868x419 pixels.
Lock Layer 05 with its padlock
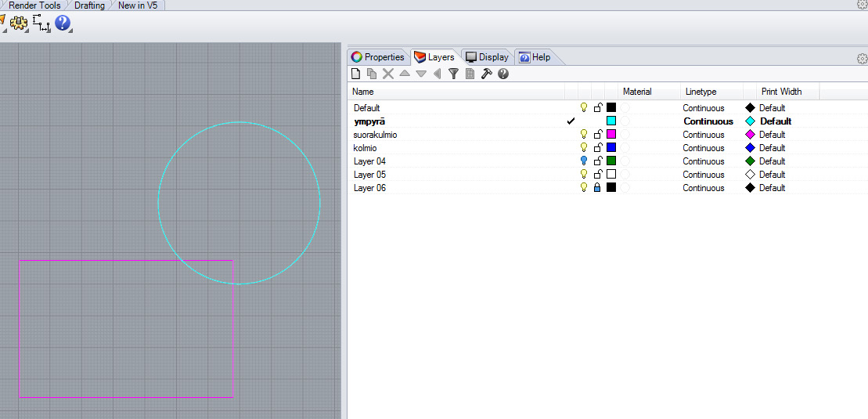598,174
